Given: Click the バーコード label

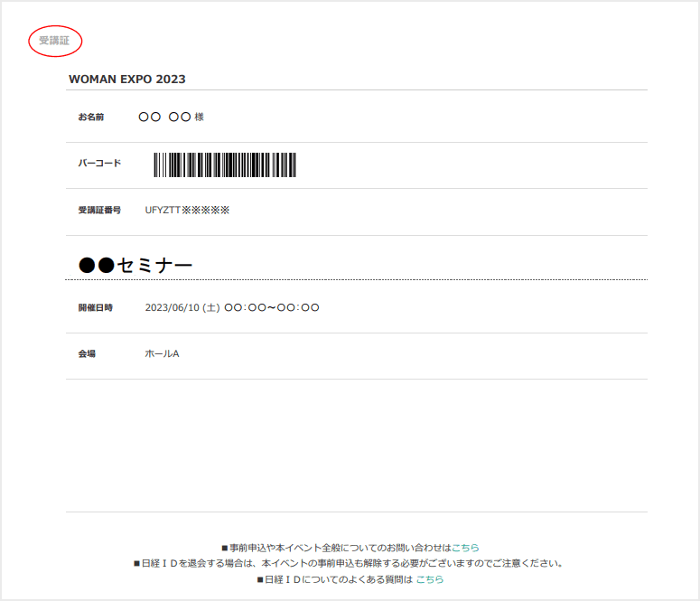Looking at the screenshot, I should 99,163.
